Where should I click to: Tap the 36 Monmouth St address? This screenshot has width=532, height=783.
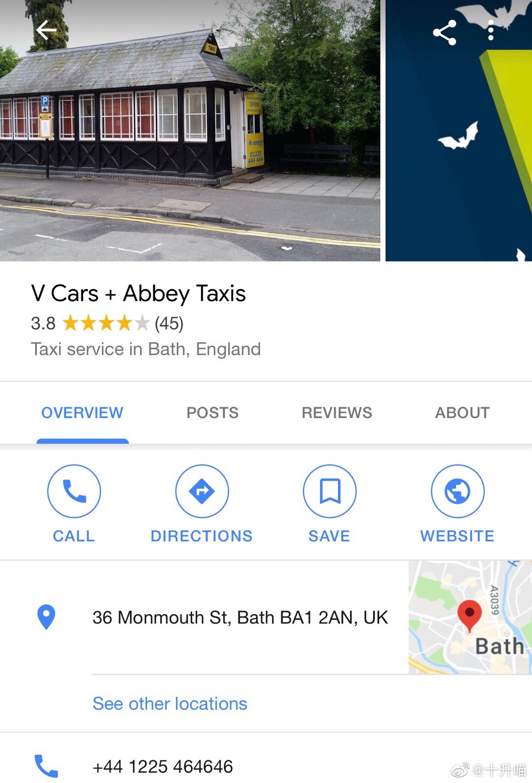240,618
